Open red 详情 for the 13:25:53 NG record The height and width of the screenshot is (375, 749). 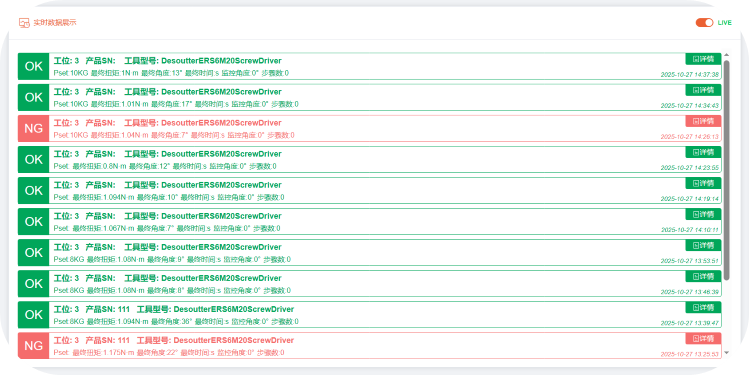click(x=703, y=338)
